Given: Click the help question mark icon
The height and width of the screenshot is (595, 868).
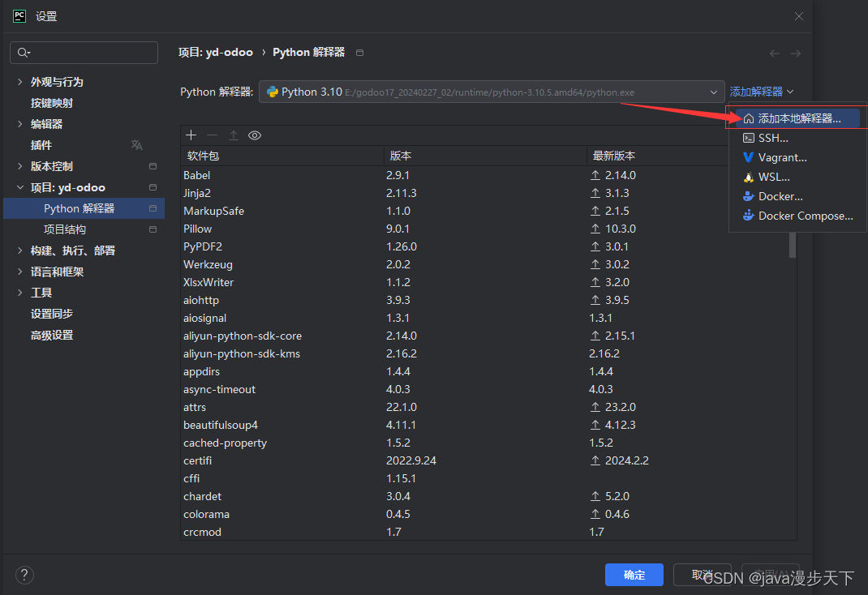Looking at the screenshot, I should [x=24, y=575].
